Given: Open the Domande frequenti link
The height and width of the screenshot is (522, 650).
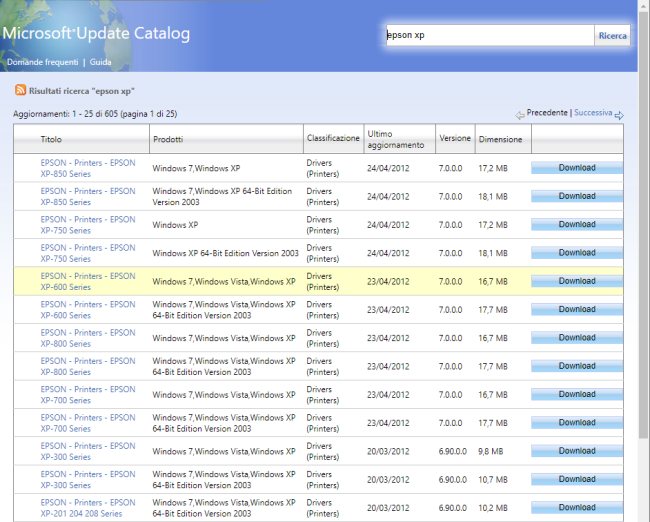Looking at the screenshot, I should tap(43, 62).
